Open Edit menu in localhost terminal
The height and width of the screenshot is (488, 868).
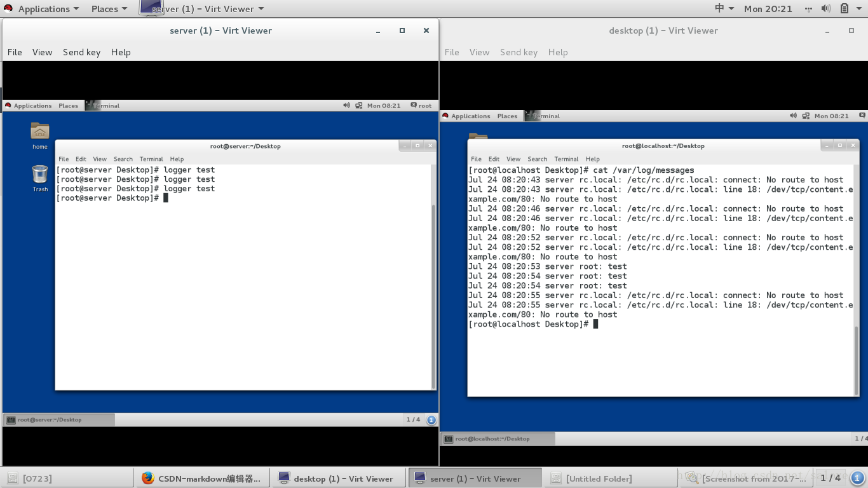[x=494, y=159]
